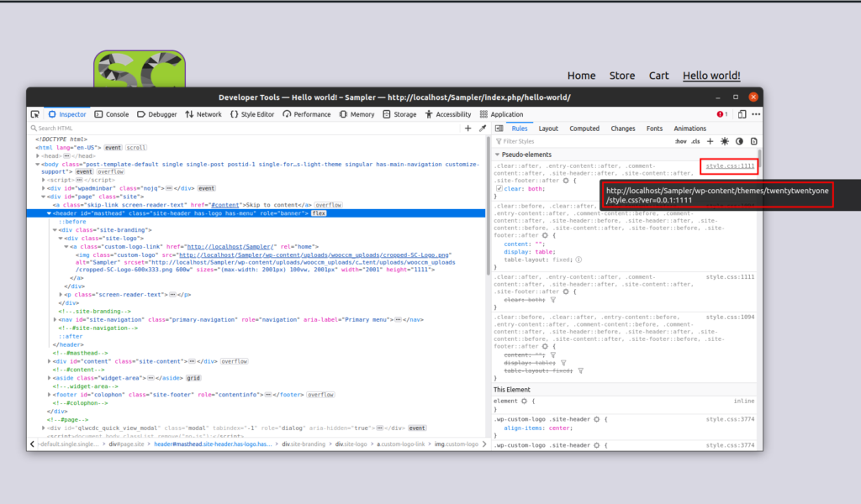861x504 pixels.
Task: Open Responsive Design Mode icon
Action: [742, 114]
